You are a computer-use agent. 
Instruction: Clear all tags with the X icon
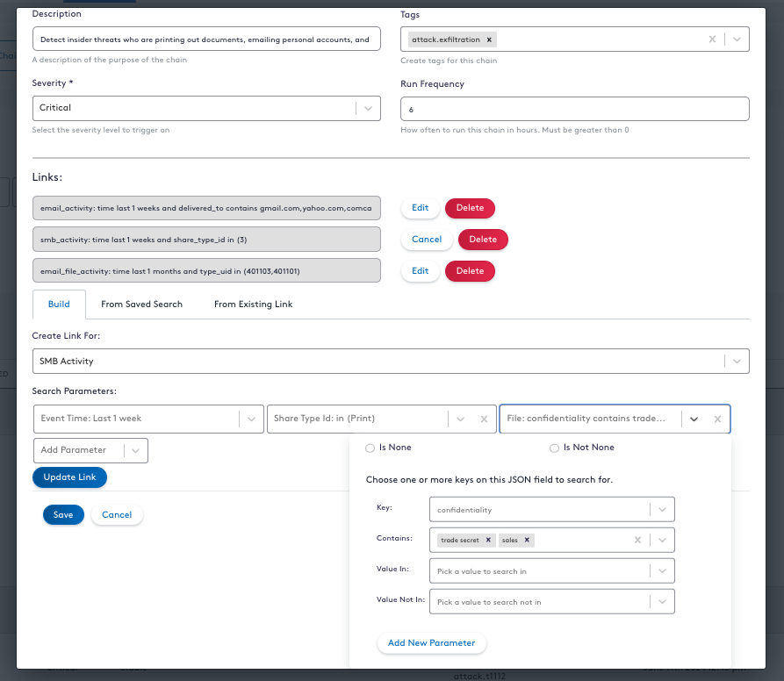[712, 39]
